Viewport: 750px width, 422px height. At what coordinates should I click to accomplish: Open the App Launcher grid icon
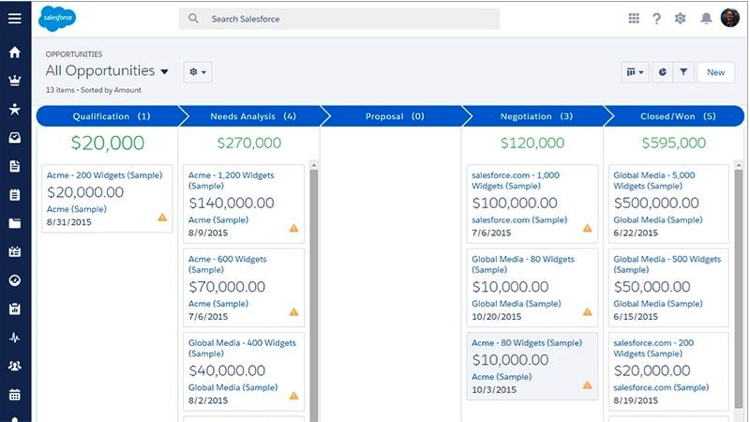point(633,18)
